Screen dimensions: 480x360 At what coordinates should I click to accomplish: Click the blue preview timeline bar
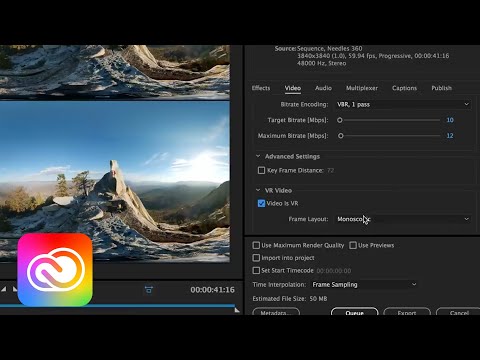(x=117, y=305)
